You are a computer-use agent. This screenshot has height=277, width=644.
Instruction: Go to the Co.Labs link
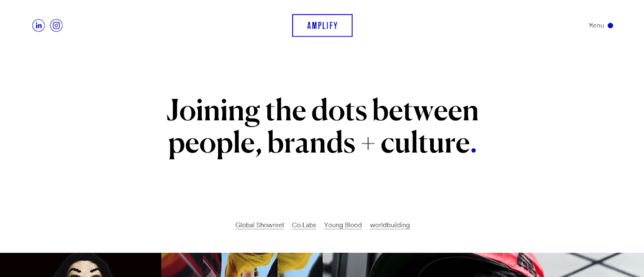click(304, 225)
